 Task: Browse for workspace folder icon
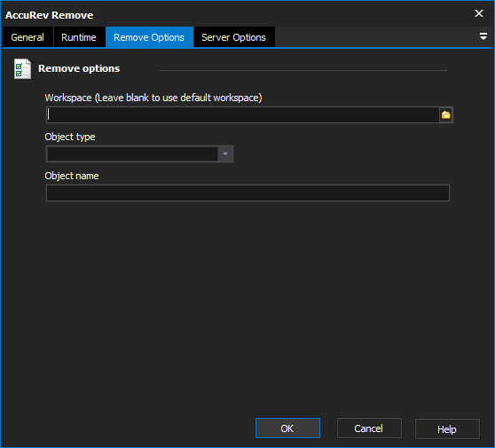(x=445, y=115)
